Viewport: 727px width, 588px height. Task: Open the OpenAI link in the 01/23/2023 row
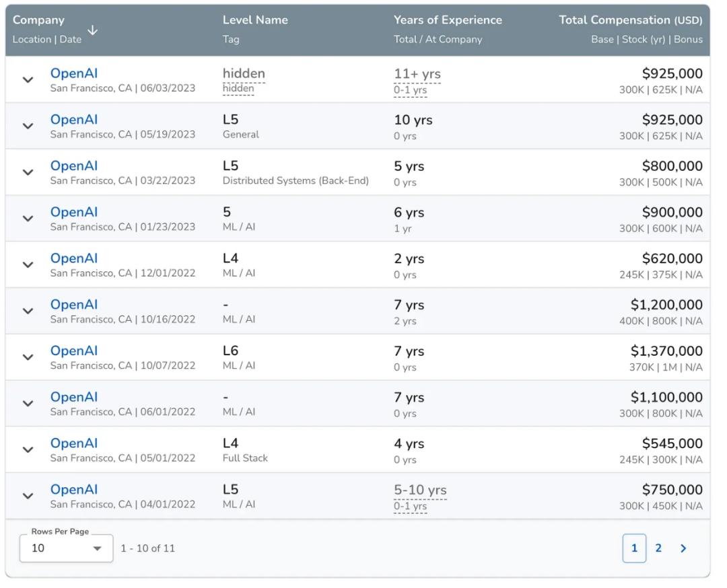(x=74, y=212)
